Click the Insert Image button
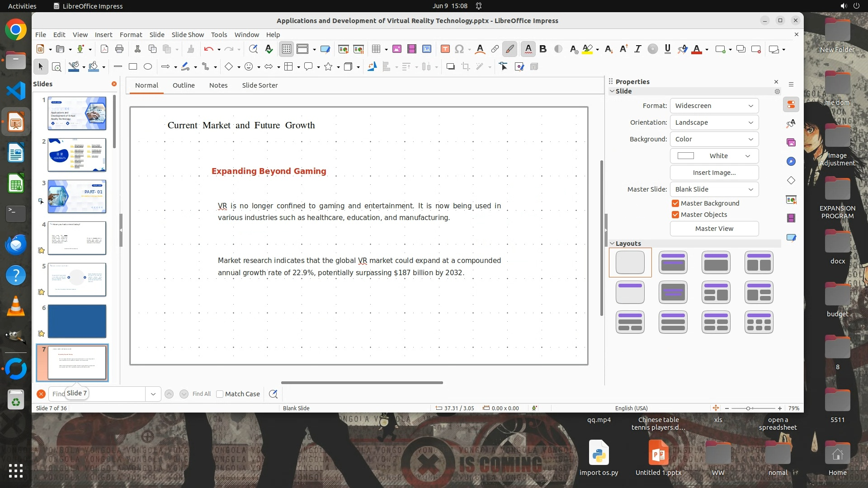The image size is (868, 488). 714,173
